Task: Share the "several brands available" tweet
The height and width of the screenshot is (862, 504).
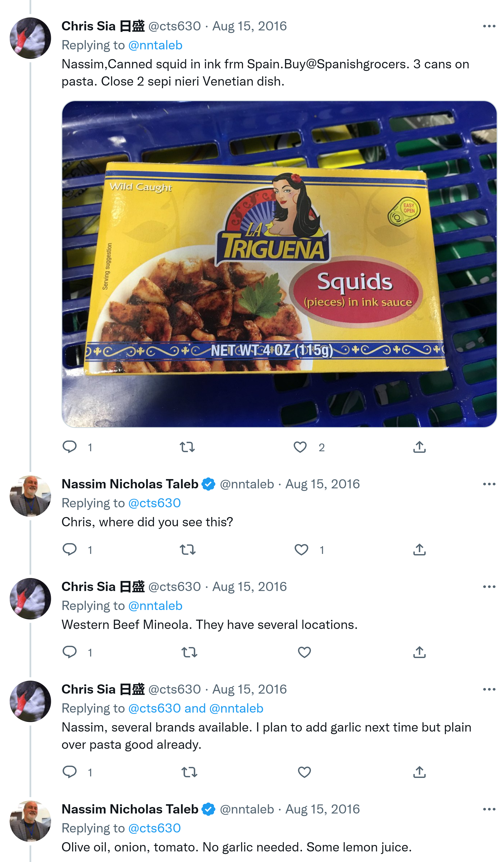Action: click(419, 772)
